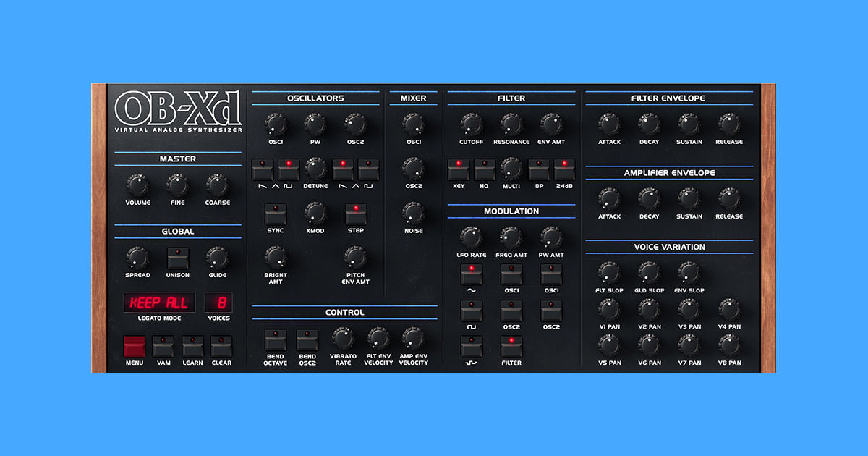Click the Amplifier Envelope DECAY knob

(x=650, y=198)
